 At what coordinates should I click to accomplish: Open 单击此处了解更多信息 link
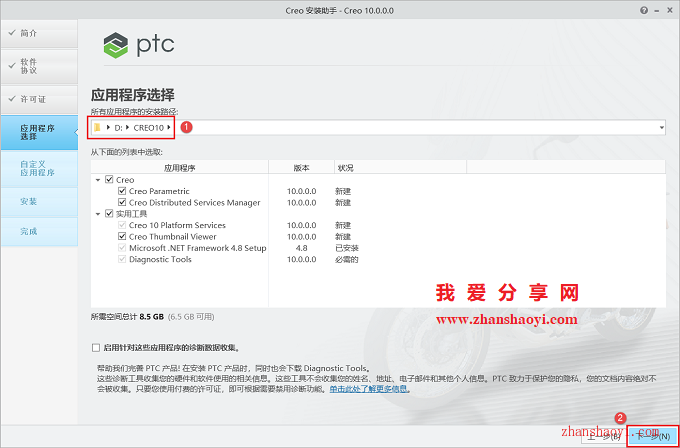[369, 389]
